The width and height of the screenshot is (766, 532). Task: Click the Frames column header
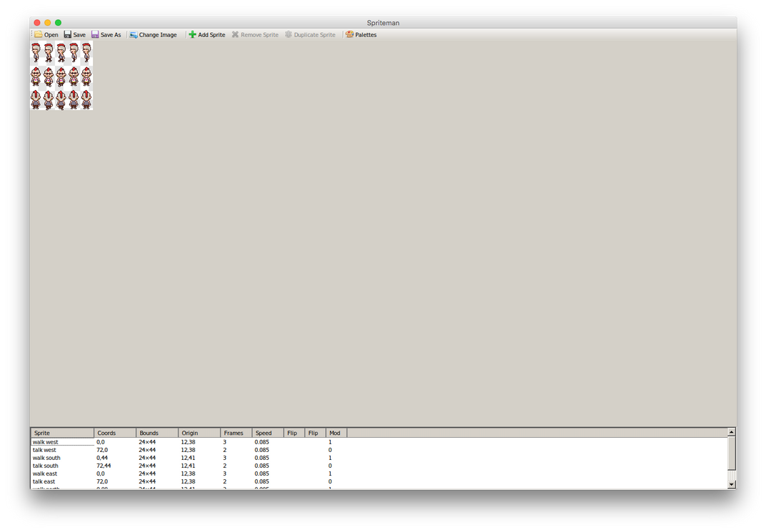click(236, 433)
